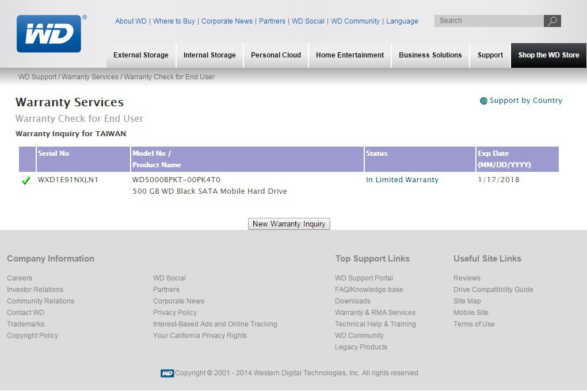Select serial number WXD1E91NXLN1
587x392 pixels.
click(x=68, y=180)
